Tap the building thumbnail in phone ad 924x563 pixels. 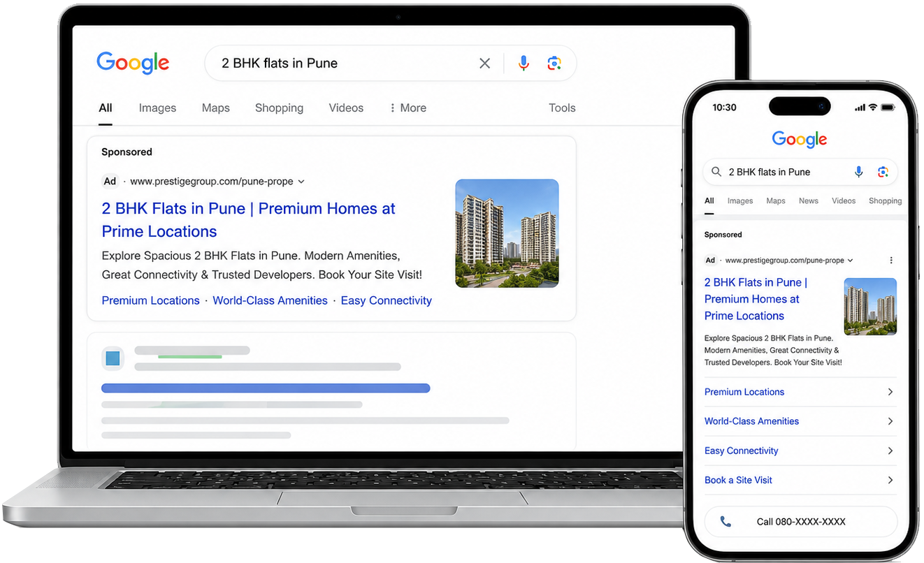[x=870, y=307]
